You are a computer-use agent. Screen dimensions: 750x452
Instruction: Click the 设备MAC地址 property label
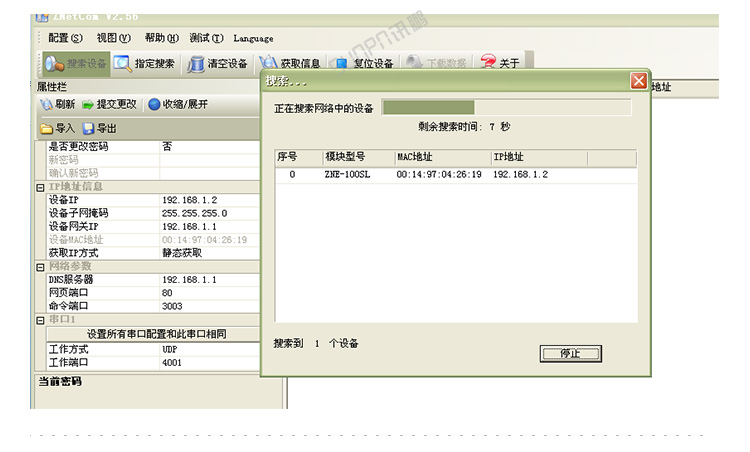(x=76, y=240)
